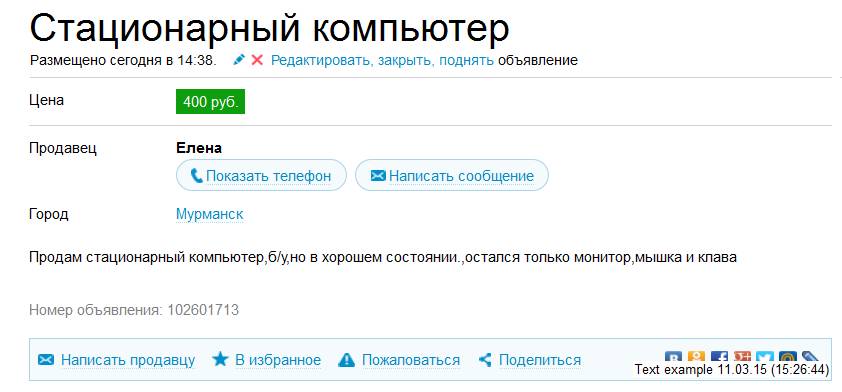Click the green 400 руб. price badge
Screen dimensions: 842x392
click(x=210, y=101)
